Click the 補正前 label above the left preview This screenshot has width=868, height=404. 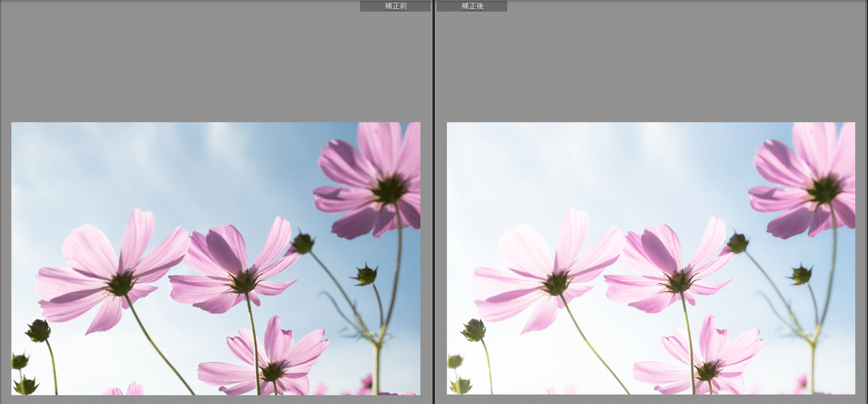coord(395,6)
